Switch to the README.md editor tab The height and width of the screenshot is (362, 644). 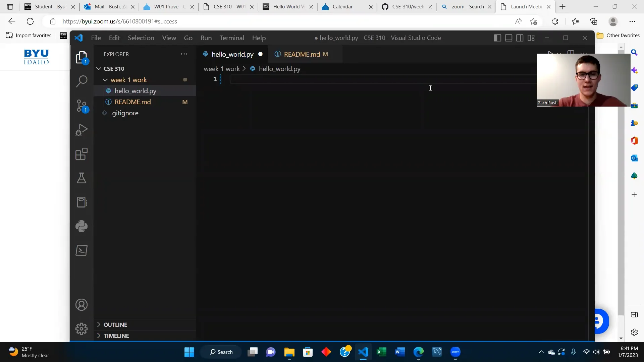point(301,54)
